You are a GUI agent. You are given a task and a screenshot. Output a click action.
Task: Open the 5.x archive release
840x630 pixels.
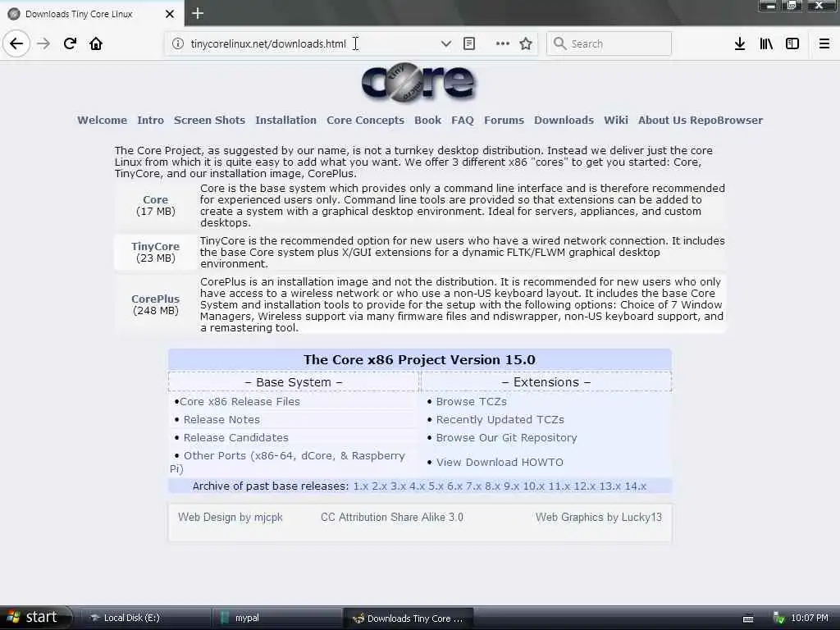click(436, 486)
